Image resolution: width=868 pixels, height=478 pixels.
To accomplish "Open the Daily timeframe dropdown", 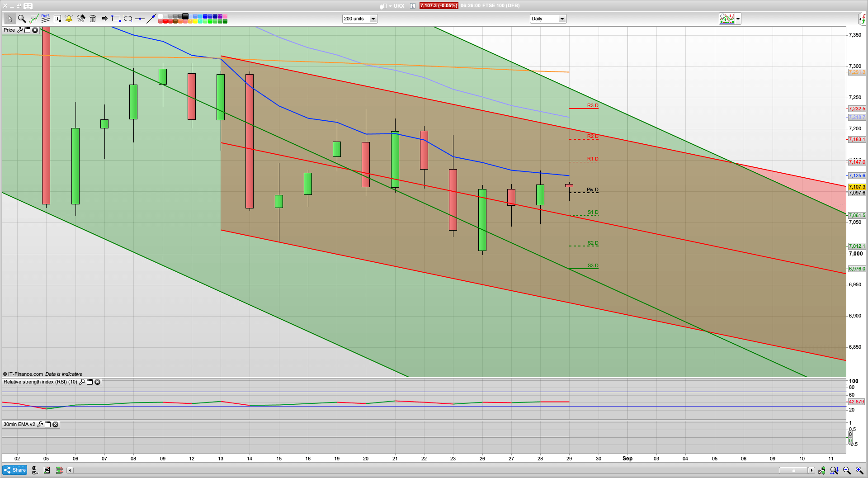I will point(548,19).
